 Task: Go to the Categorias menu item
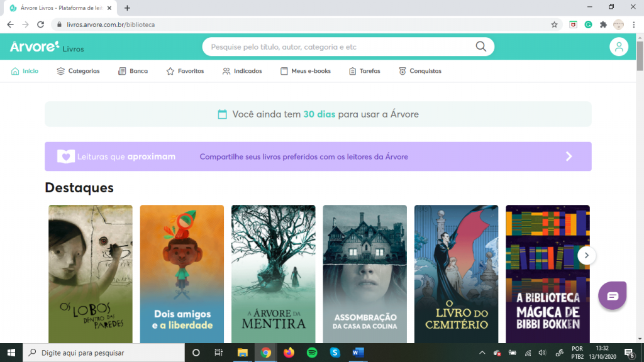[x=78, y=71]
